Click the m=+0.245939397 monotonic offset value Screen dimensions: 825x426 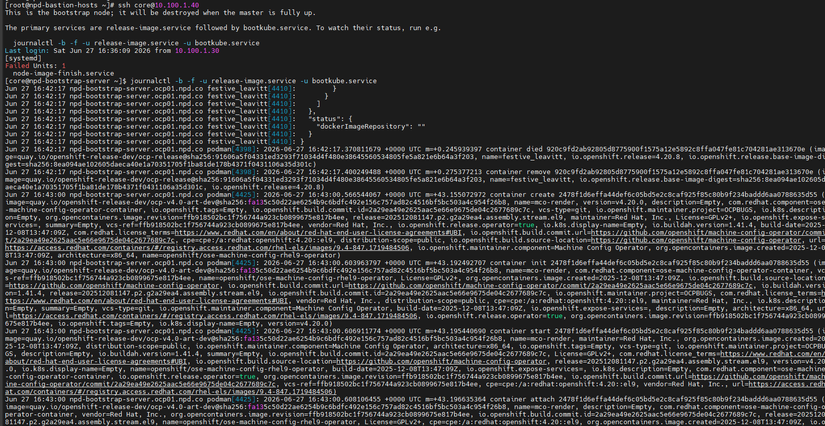pos(453,149)
